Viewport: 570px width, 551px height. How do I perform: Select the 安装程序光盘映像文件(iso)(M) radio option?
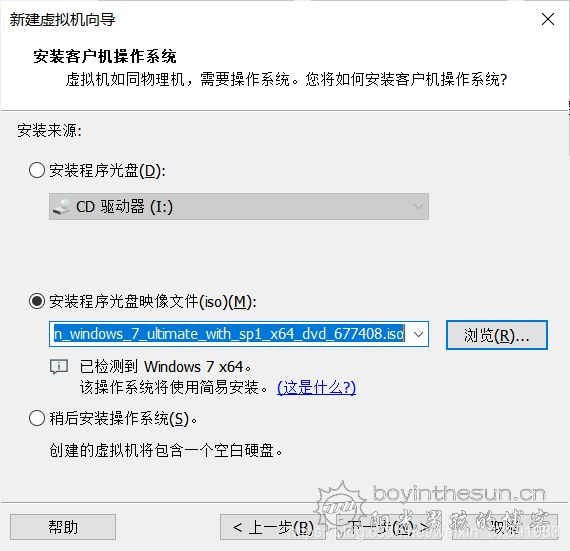[37, 301]
